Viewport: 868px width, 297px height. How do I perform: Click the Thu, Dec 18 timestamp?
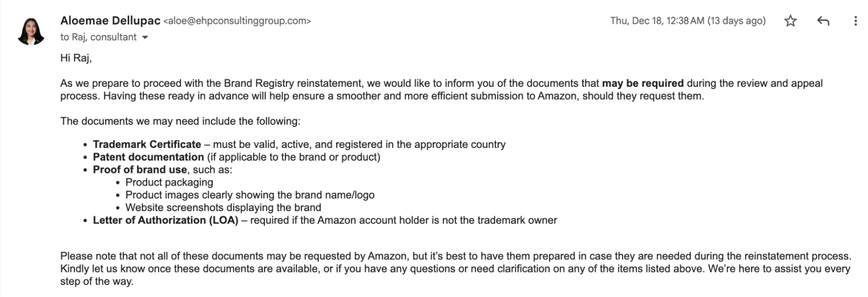click(687, 21)
